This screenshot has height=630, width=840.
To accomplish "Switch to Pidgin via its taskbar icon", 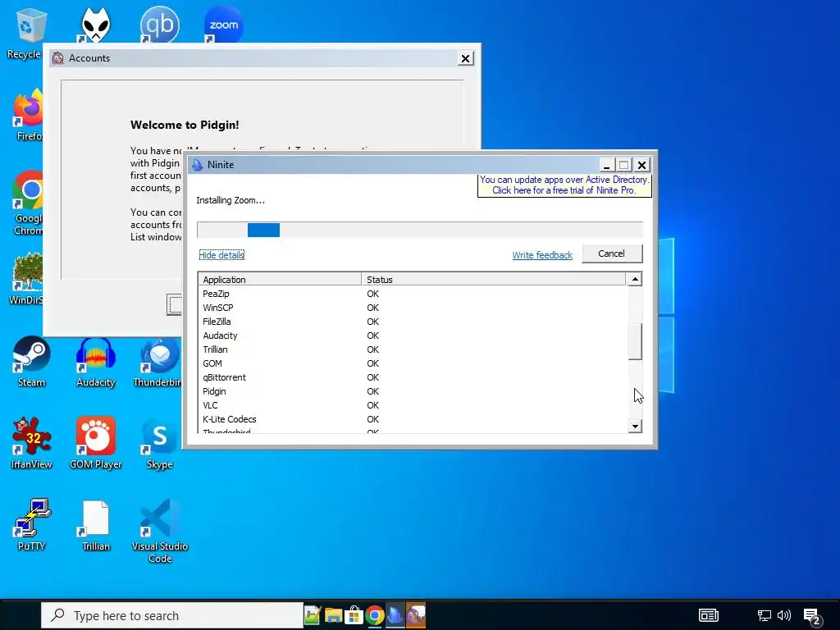I will pyautogui.click(x=416, y=615).
